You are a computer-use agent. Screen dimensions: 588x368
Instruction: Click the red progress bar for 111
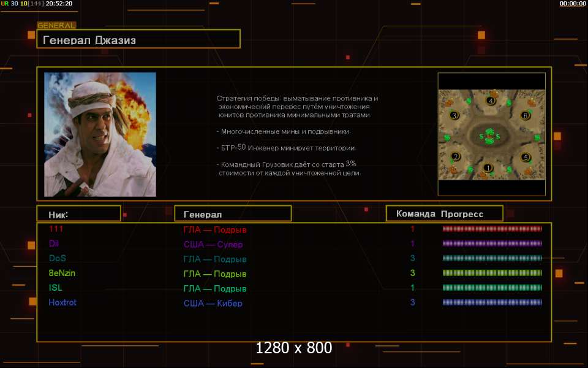tap(492, 229)
